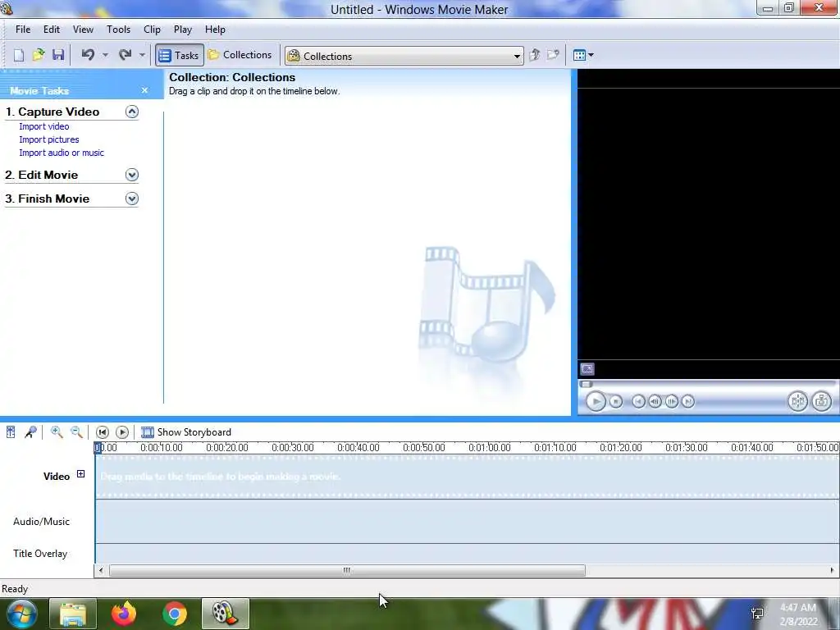Click the Windows Start button

pyautogui.click(x=21, y=614)
